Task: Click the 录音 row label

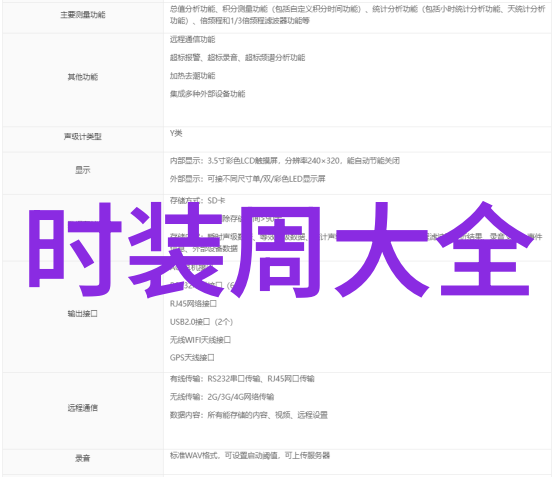Action: click(x=83, y=458)
